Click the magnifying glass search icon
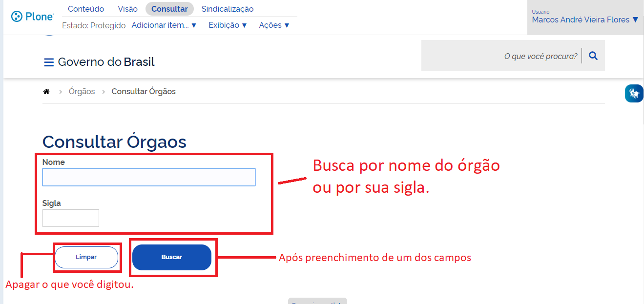This screenshot has height=304, width=644. (593, 56)
